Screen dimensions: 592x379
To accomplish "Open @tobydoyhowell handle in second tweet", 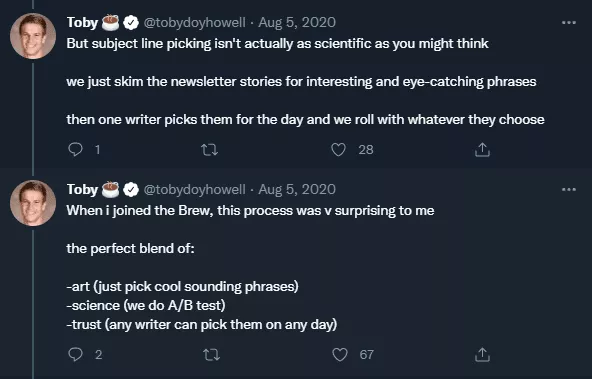I will 194,189.
